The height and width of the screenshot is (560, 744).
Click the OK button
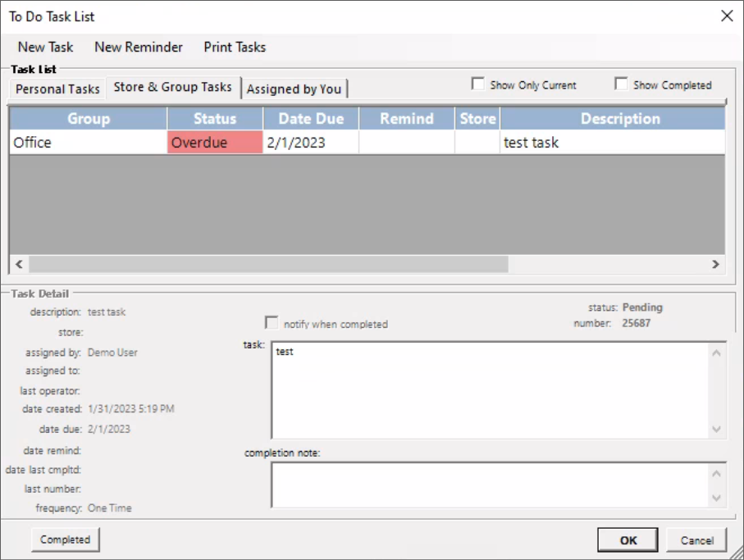click(628, 540)
